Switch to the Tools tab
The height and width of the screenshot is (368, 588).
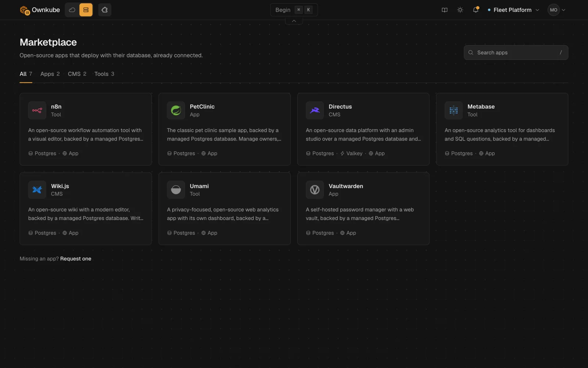pos(104,74)
